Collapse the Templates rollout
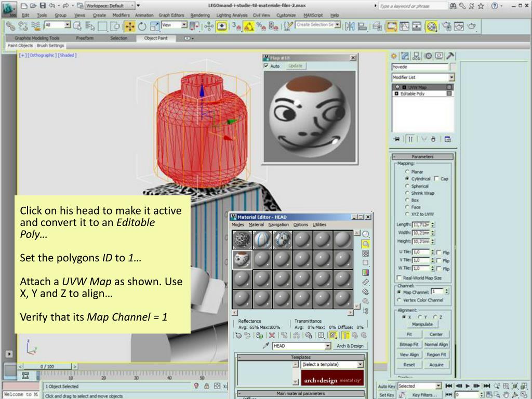 pos(301,357)
